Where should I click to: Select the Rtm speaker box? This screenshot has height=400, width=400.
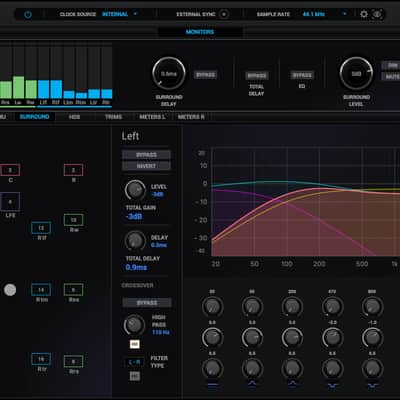41,290
